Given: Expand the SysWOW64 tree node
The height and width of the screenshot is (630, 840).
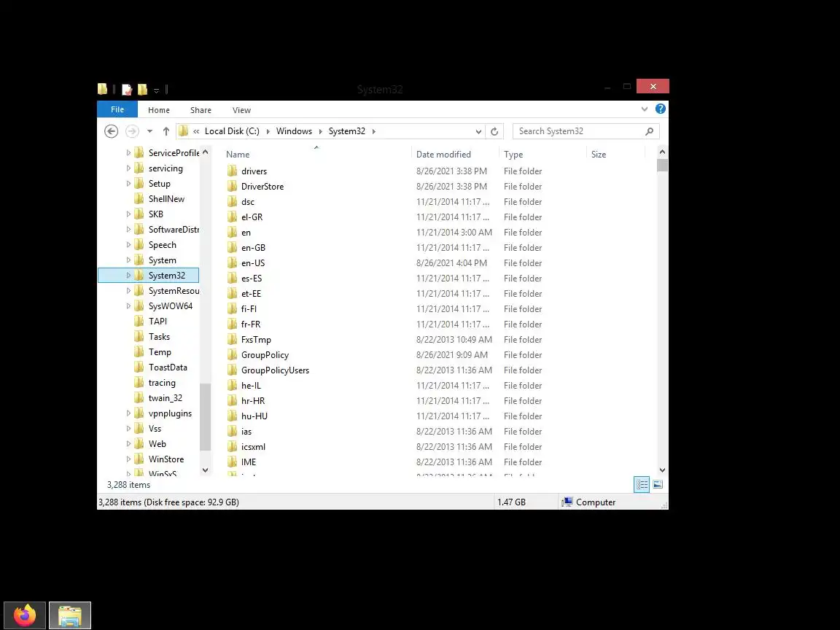Looking at the screenshot, I should click(x=128, y=306).
